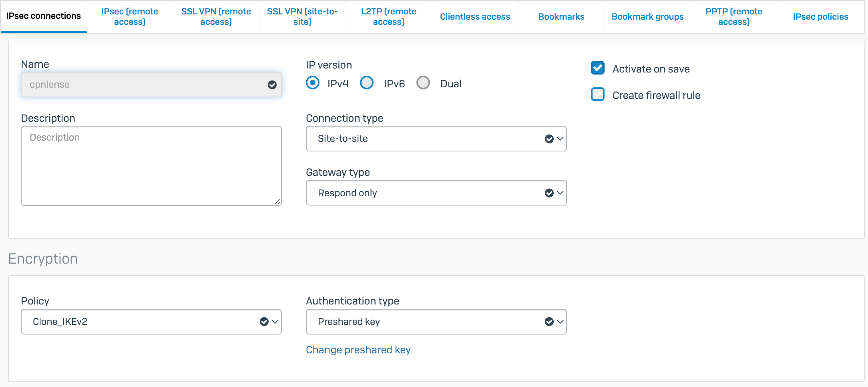
Task: Click the checkmark icon in Policy box
Action: pyautogui.click(x=264, y=322)
